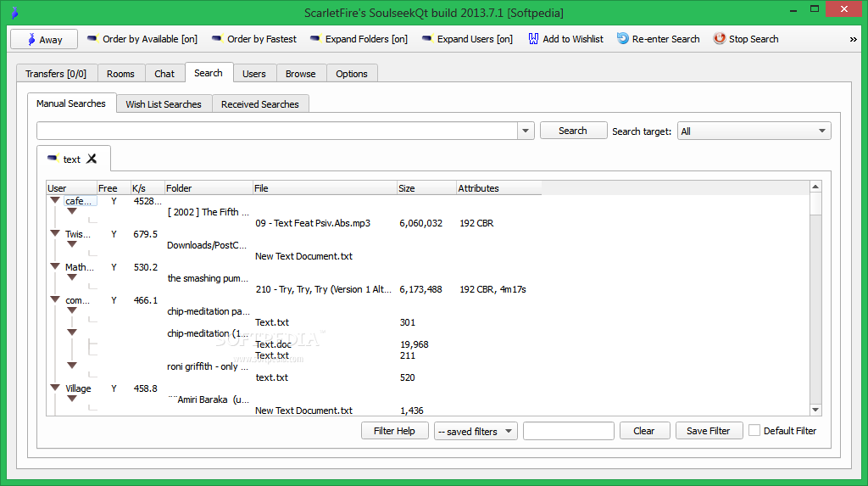Sort results by Attributes column
The height and width of the screenshot is (486, 868).
(498, 187)
